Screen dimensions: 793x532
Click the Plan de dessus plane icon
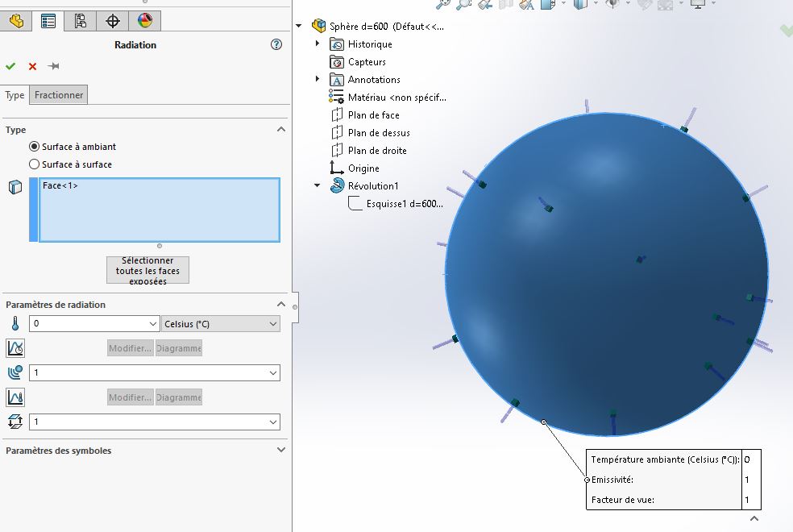tap(337, 133)
